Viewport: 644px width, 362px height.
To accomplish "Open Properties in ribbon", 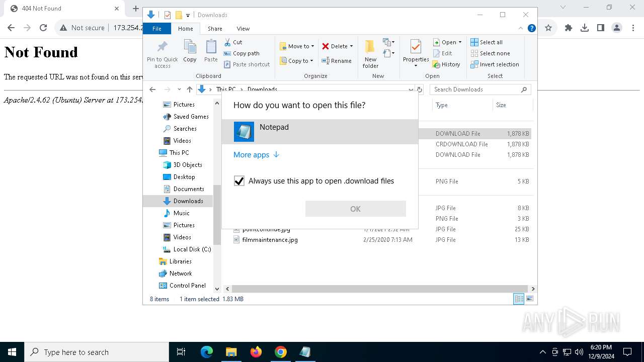I will tap(416, 53).
